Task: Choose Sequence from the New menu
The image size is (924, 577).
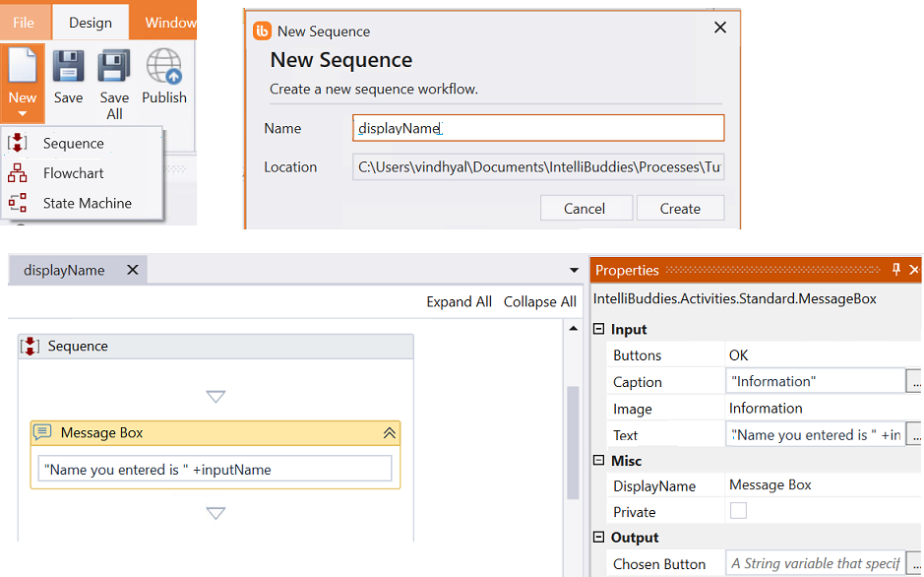Action: pyautogui.click(x=73, y=143)
